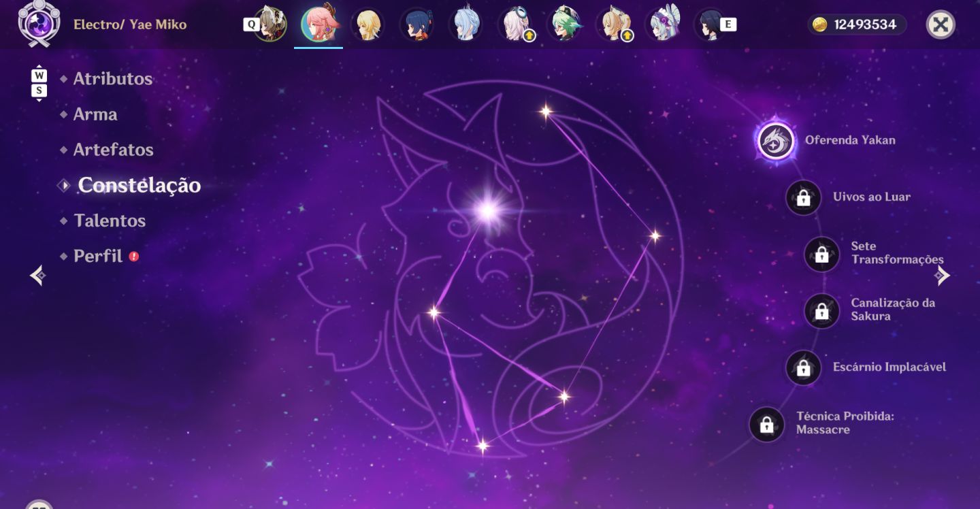
Task: Select the Constelação menu entry
Action: 139,185
